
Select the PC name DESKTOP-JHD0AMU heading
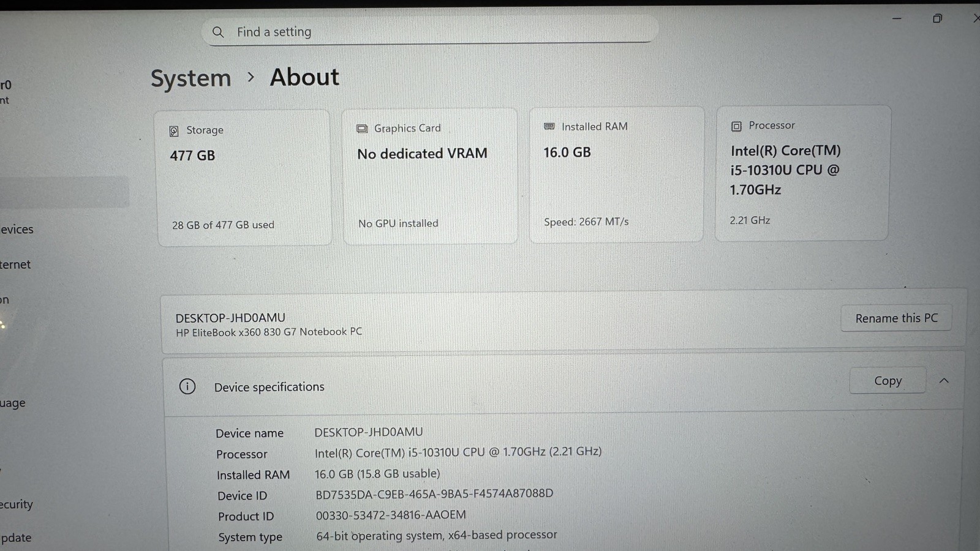coord(230,318)
